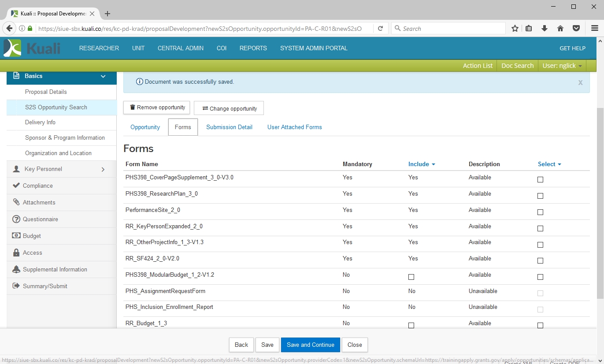This screenshot has height=364, width=604.
Task: Click the Summary/Submit arrow icon
Action: pyautogui.click(x=16, y=286)
